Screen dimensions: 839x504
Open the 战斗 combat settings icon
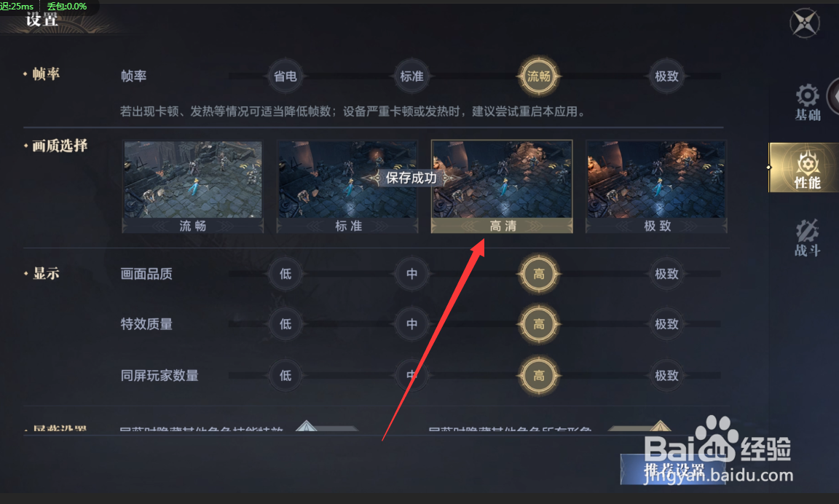[807, 237]
